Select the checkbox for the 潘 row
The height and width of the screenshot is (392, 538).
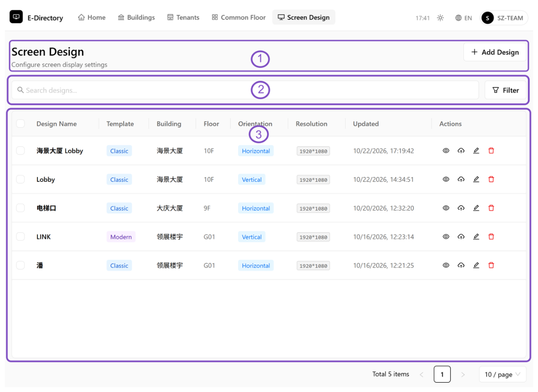pos(20,265)
